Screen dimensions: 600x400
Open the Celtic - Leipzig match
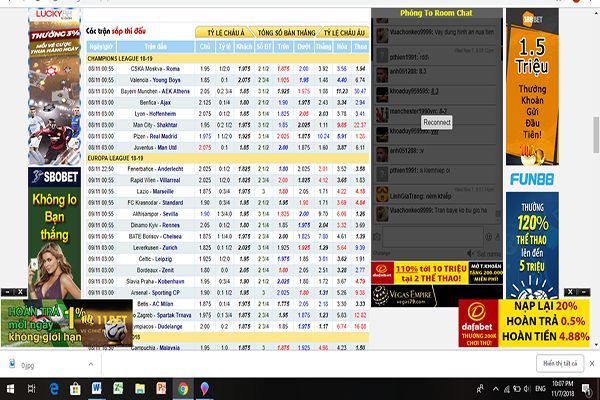(x=155, y=259)
